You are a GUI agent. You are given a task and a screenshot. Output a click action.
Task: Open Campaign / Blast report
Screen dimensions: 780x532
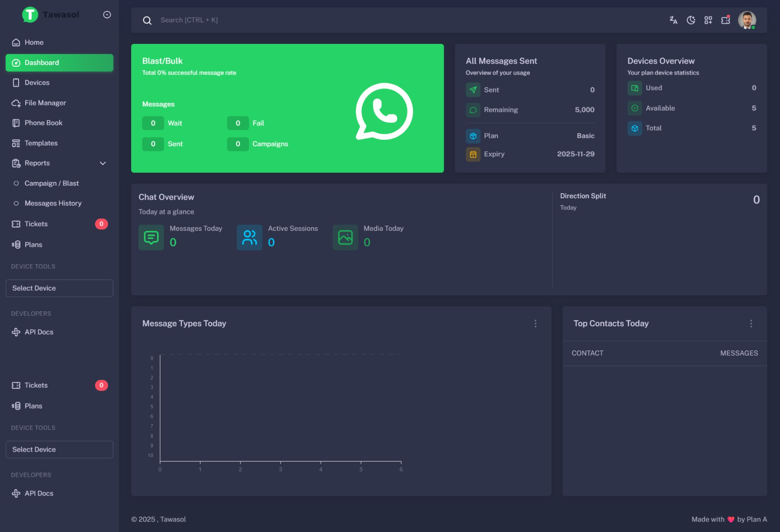coord(59,183)
